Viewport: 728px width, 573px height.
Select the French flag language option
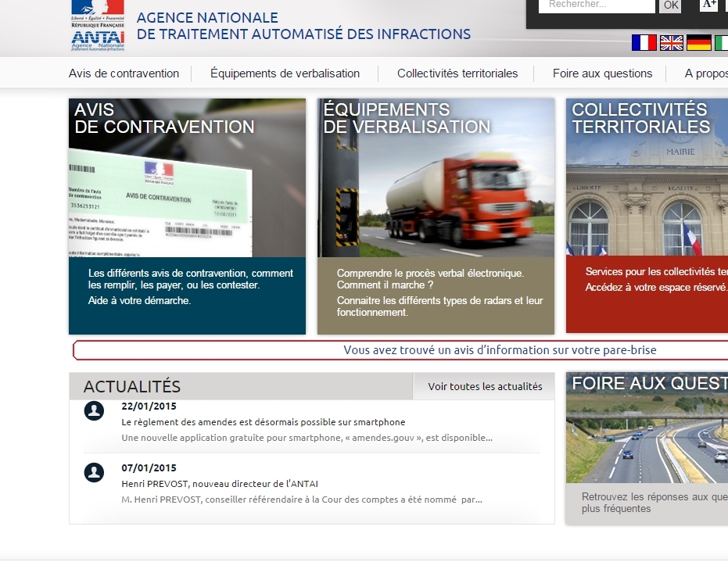point(644,43)
